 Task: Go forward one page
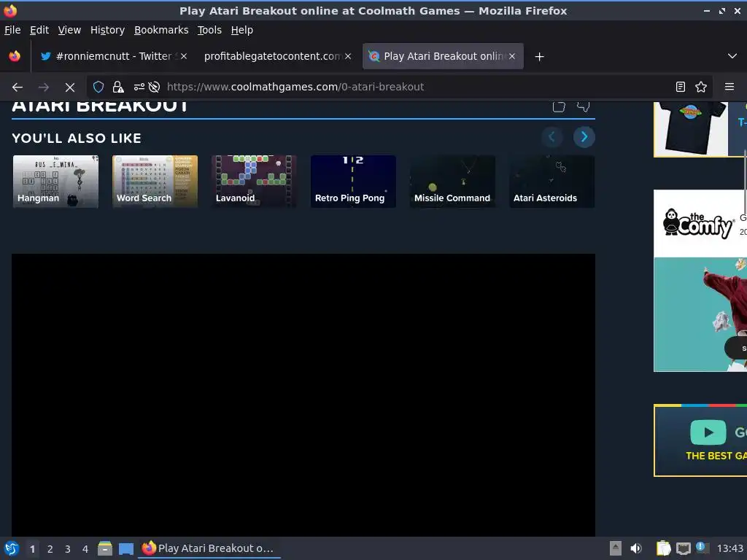(x=44, y=87)
